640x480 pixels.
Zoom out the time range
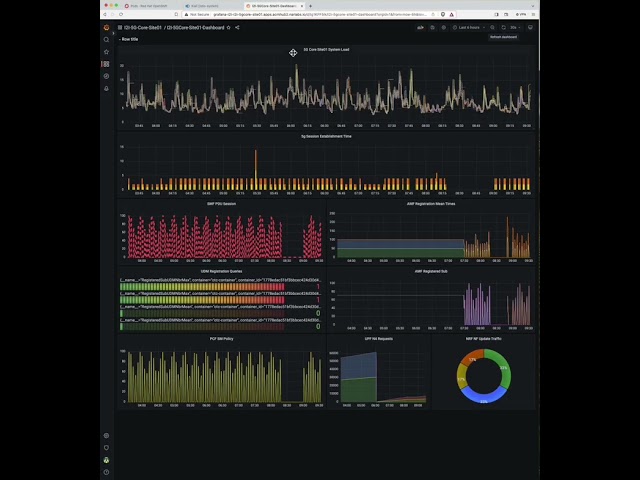point(493,28)
